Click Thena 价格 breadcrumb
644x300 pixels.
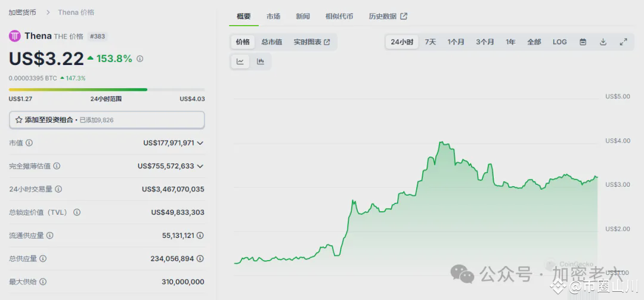pos(76,13)
